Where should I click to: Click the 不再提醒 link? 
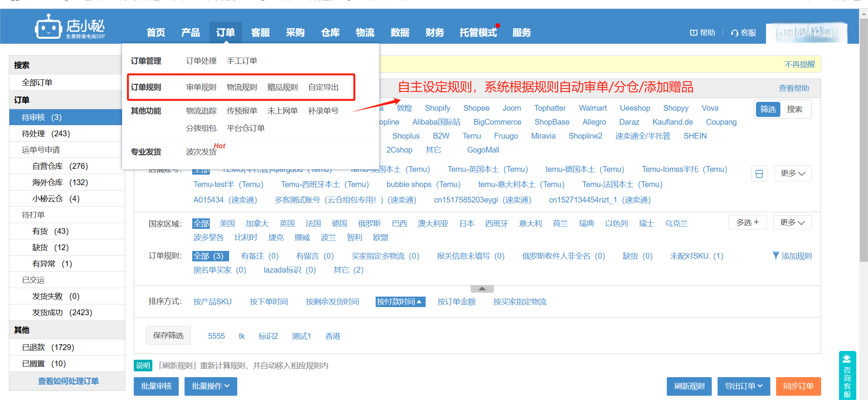799,64
